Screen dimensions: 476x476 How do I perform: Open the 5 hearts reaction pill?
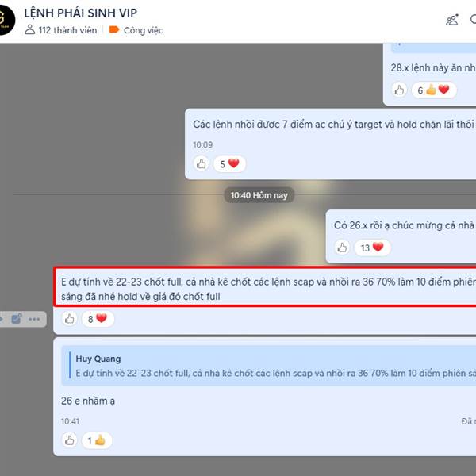pyautogui.click(x=229, y=164)
